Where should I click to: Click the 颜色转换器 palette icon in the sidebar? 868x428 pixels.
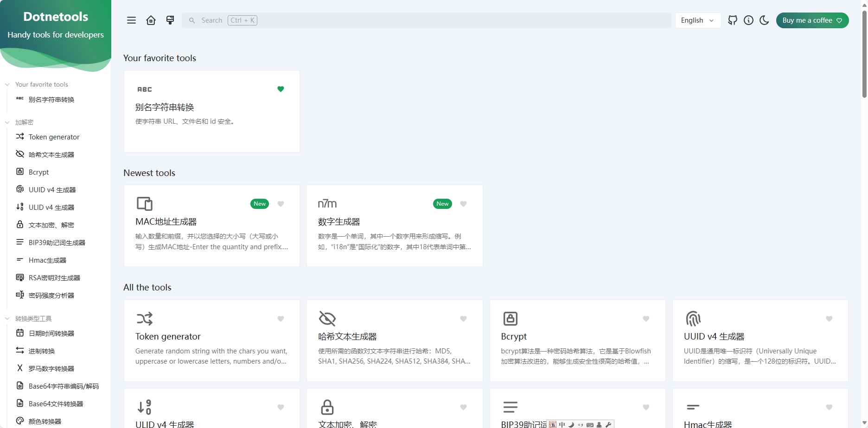20,421
